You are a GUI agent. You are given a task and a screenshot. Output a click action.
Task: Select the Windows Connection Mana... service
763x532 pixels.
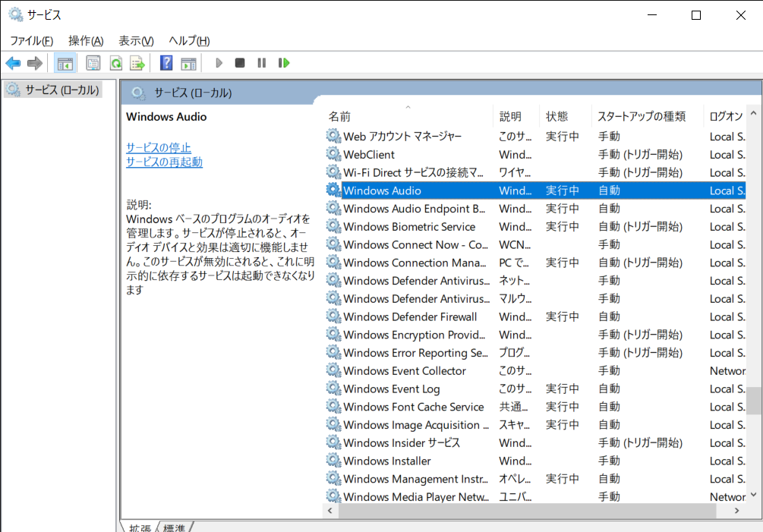click(x=535, y=263)
